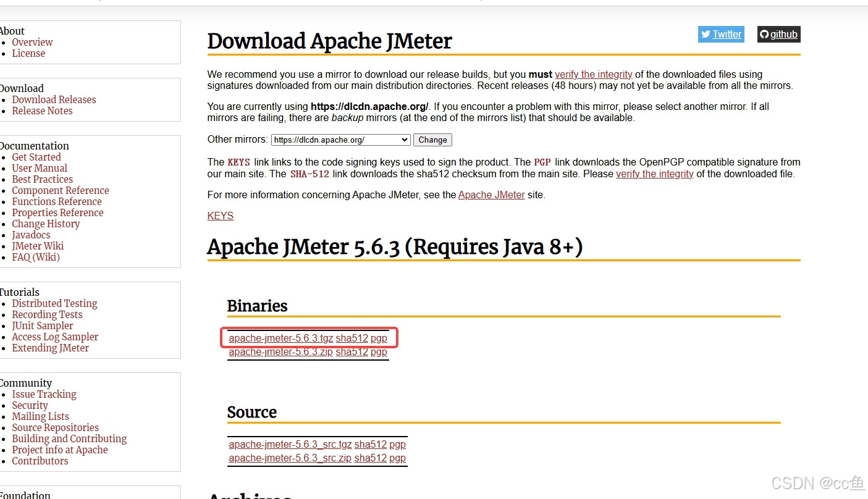This screenshot has width=868, height=499.
Task: Open Overview in the sidebar
Action: pyautogui.click(x=32, y=43)
